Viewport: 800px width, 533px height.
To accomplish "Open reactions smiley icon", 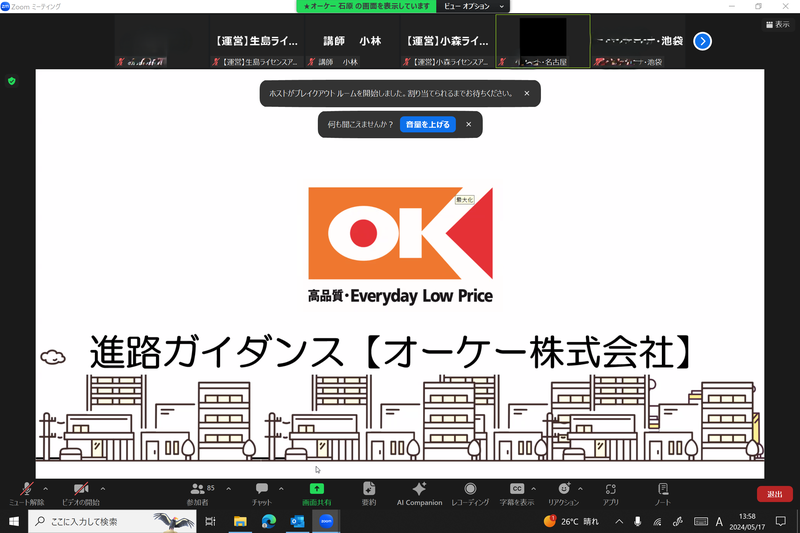I will [564, 493].
